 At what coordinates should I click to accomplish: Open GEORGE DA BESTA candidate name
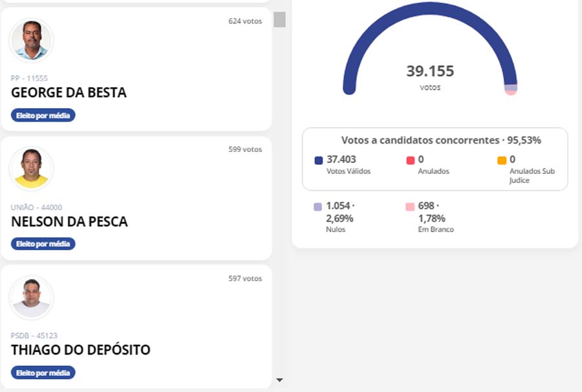pyautogui.click(x=69, y=93)
